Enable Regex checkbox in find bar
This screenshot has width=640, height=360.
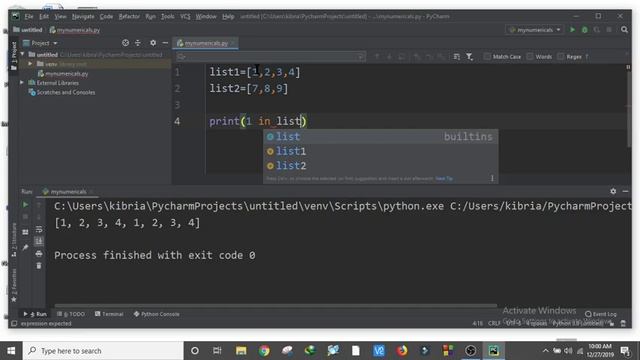pos(561,57)
